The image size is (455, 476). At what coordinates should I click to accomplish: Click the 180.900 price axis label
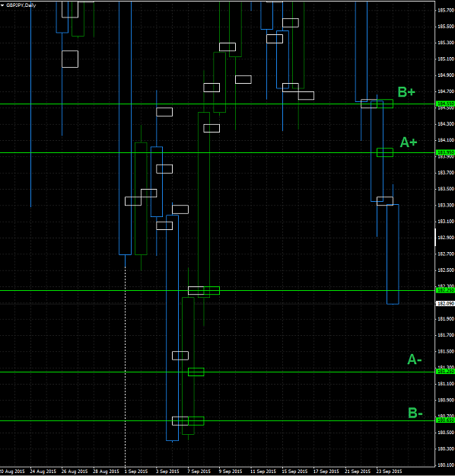pos(446,400)
